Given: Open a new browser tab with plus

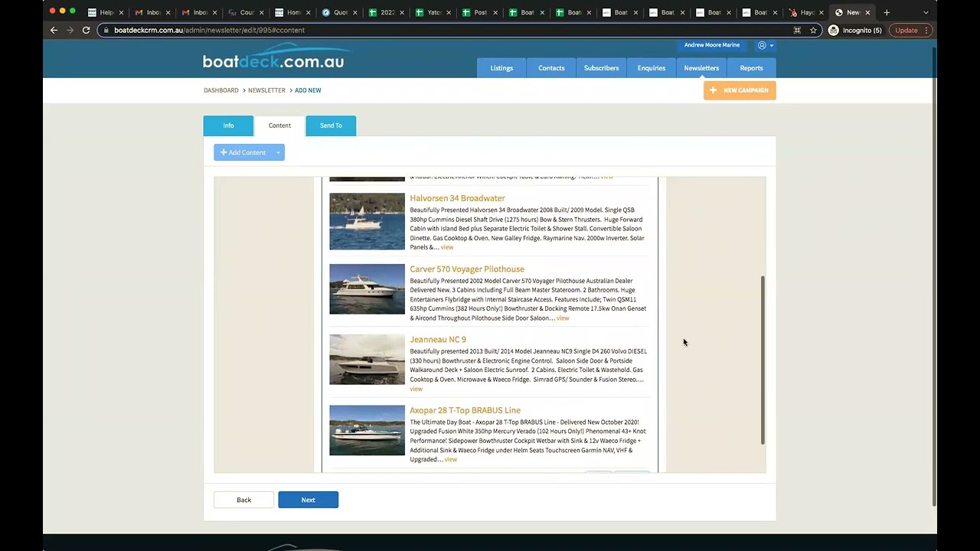Looking at the screenshot, I should point(887,12).
